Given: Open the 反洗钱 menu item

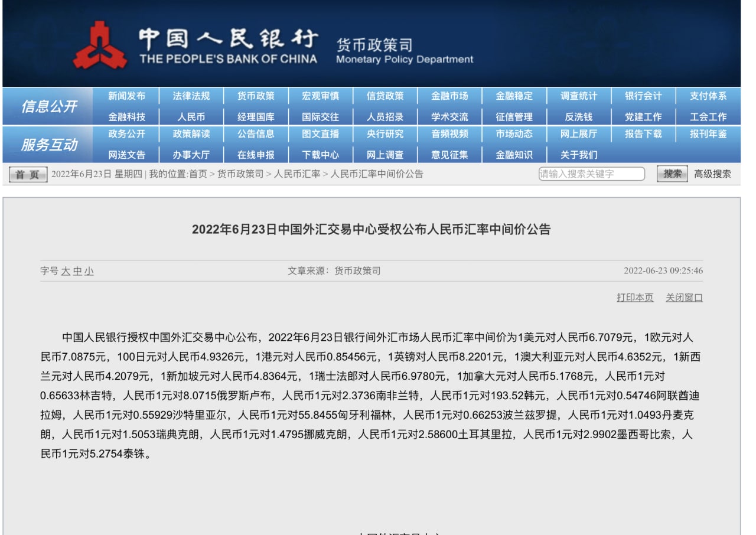Looking at the screenshot, I should [579, 117].
